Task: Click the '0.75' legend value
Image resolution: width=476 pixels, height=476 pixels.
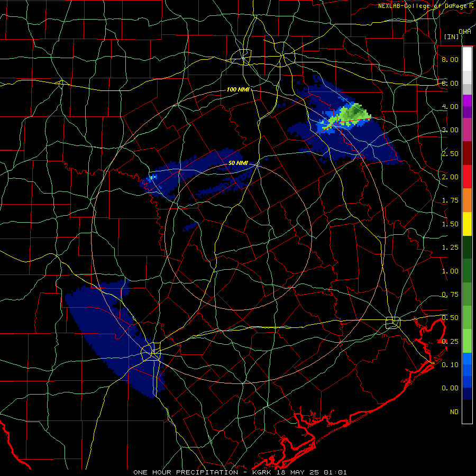Action: point(450,295)
